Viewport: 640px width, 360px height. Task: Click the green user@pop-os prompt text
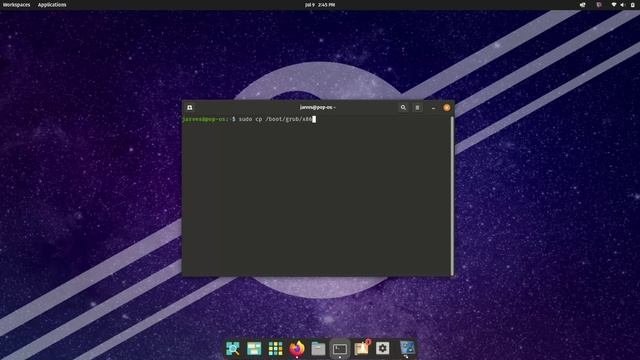point(205,119)
